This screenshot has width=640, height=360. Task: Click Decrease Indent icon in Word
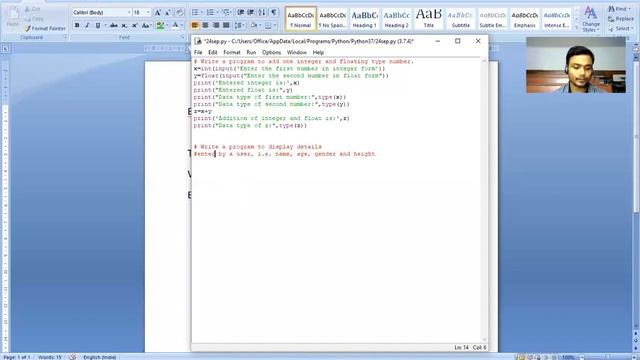point(241,13)
